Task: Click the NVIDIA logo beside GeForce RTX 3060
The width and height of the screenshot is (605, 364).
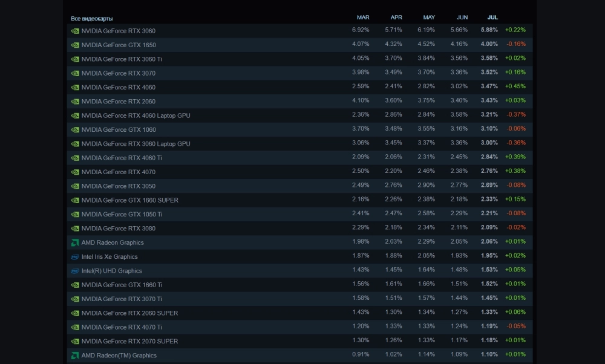Action: (75, 31)
